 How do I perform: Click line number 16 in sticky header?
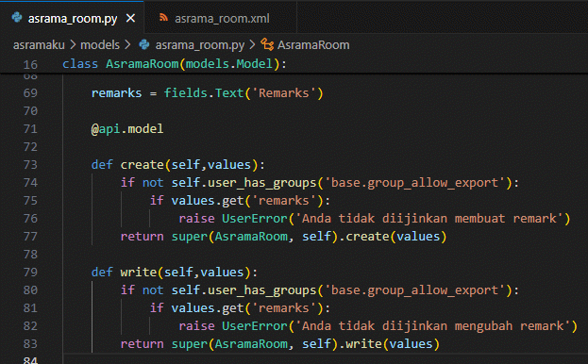click(x=30, y=64)
